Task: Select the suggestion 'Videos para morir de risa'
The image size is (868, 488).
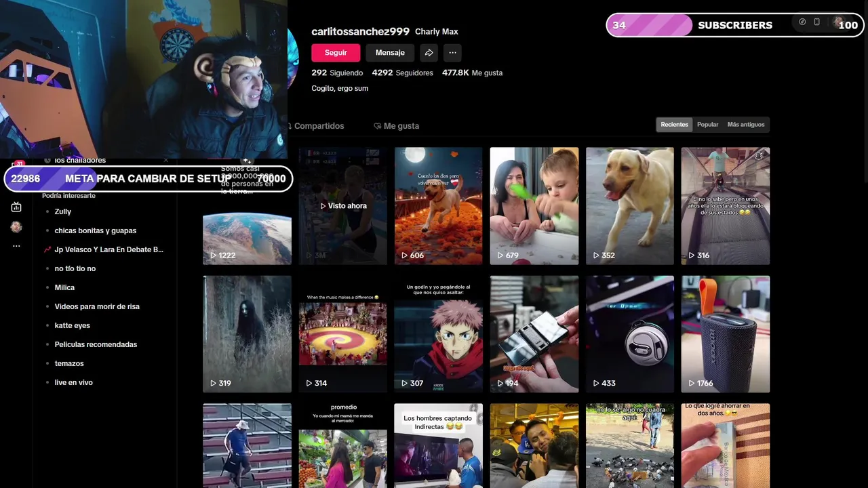Action: pos(97,306)
